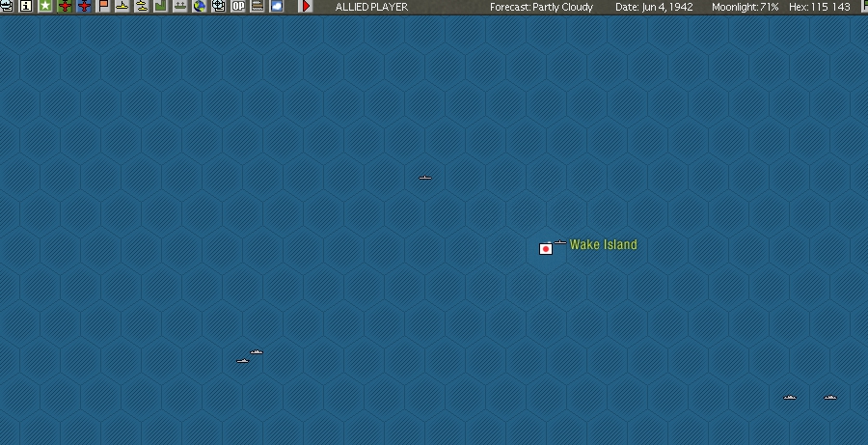Click the 'ALLIED PLAYER' label
The height and width of the screenshot is (445, 868).
click(371, 7)
